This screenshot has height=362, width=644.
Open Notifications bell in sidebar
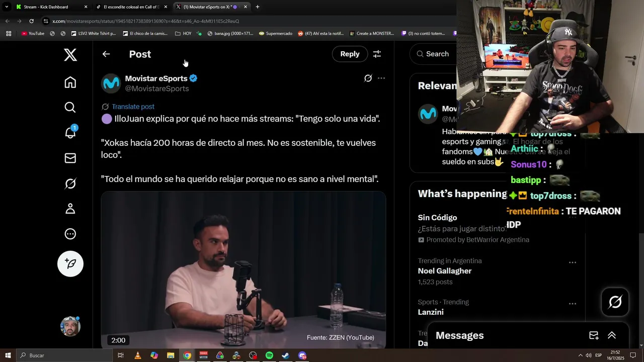[x=70, y=132]
